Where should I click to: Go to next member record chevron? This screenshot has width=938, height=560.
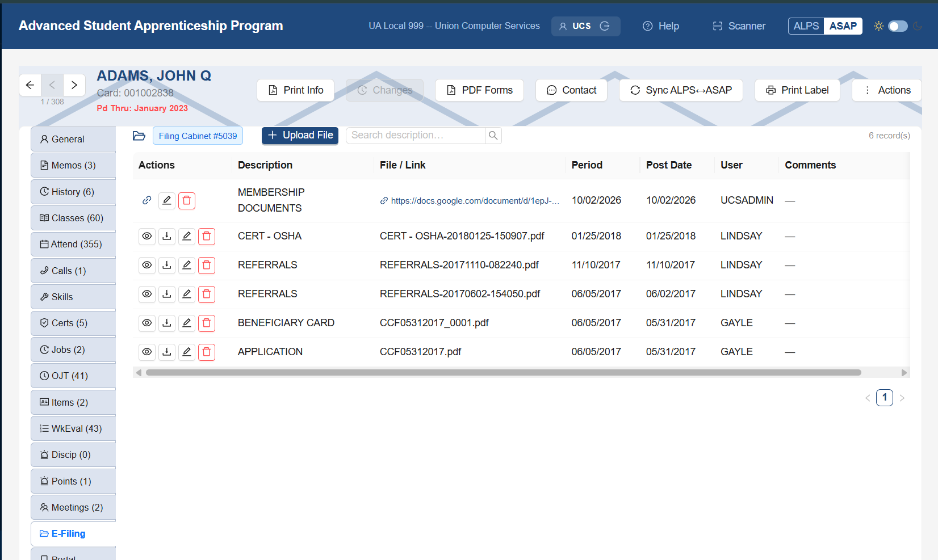pyautogui.click(x=74, y=85)
